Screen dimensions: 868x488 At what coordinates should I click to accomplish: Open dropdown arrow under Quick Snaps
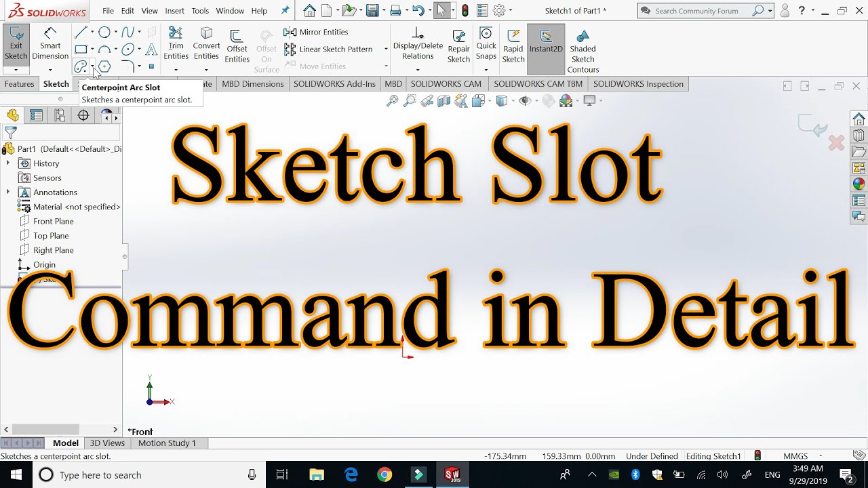coord(486,70)
